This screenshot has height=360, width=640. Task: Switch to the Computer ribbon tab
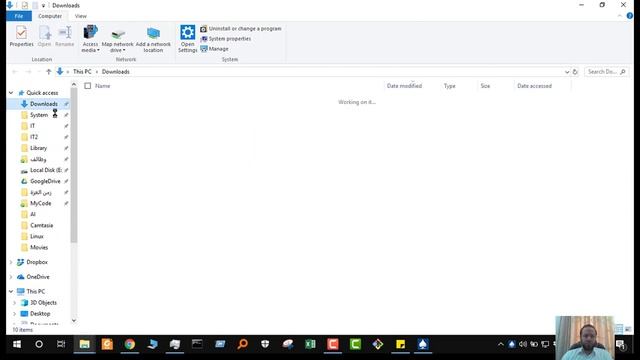pos(50,16)
